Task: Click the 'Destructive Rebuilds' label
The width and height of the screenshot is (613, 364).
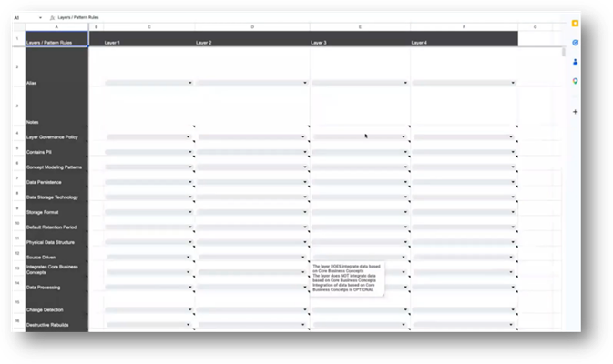Action: pyautogui.click(x=47, y=325)
